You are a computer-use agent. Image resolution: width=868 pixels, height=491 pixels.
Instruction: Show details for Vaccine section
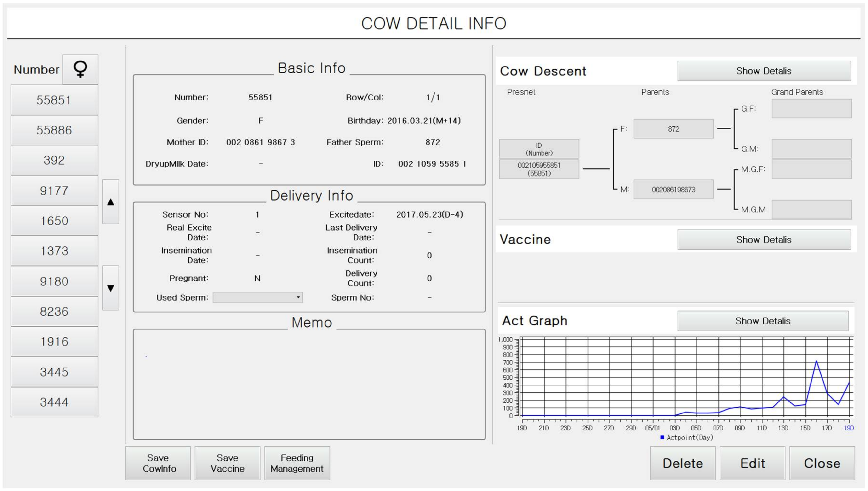point(764,240)
